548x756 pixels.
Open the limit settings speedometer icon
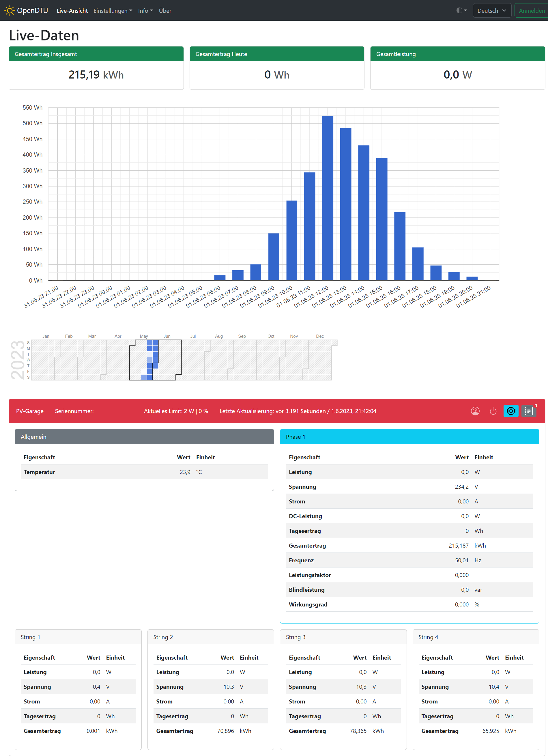[x=475, y=411]
